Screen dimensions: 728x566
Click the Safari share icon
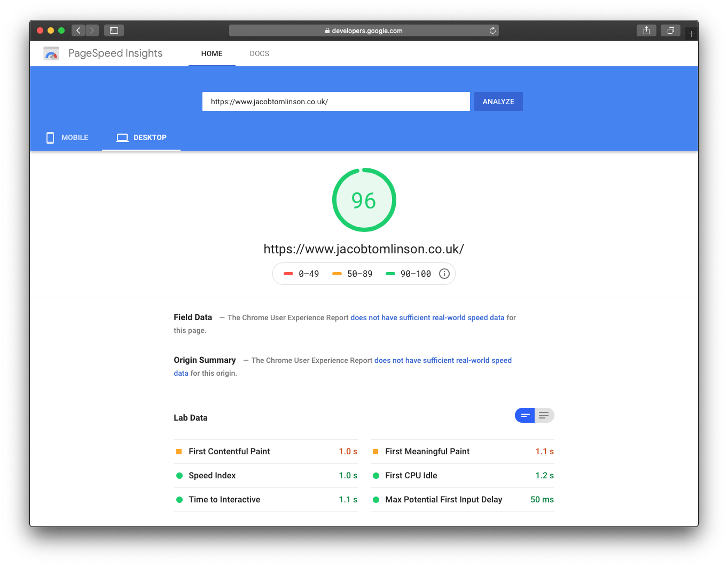pos(646,30)
